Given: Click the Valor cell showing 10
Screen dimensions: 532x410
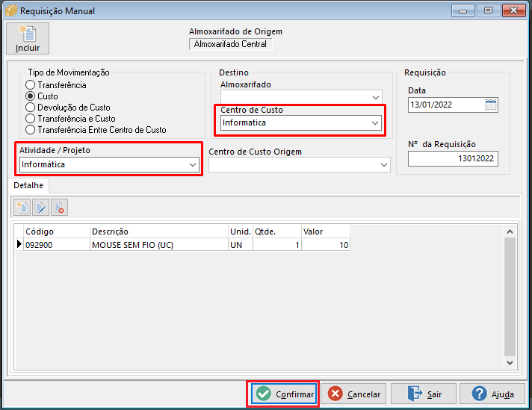Looking at the screenshot, I should 326,245.
